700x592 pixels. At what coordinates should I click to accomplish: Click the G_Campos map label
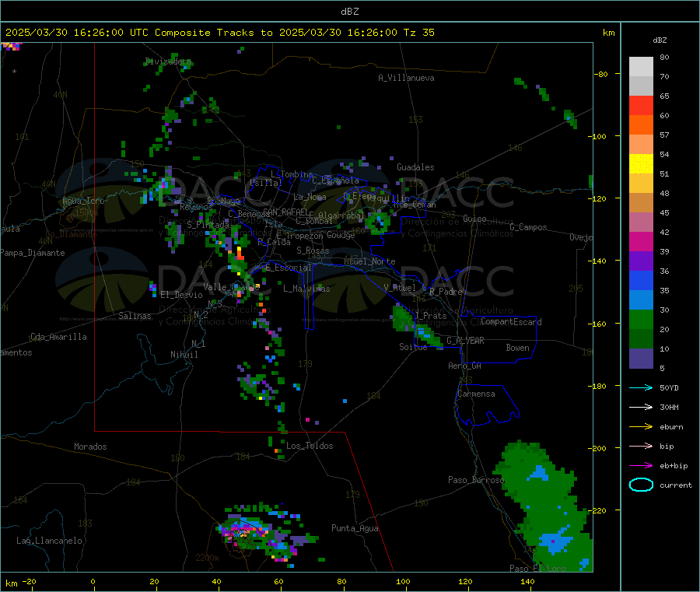528,227
